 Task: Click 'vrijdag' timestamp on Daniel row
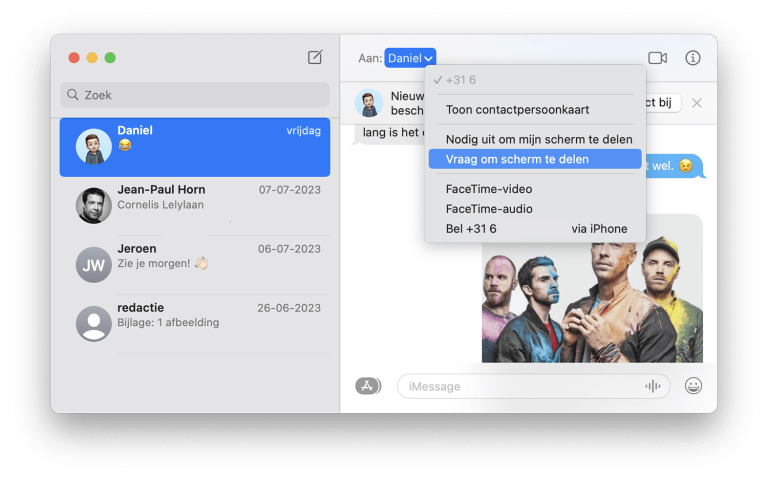pyautogui.click(x=304, y=131)
